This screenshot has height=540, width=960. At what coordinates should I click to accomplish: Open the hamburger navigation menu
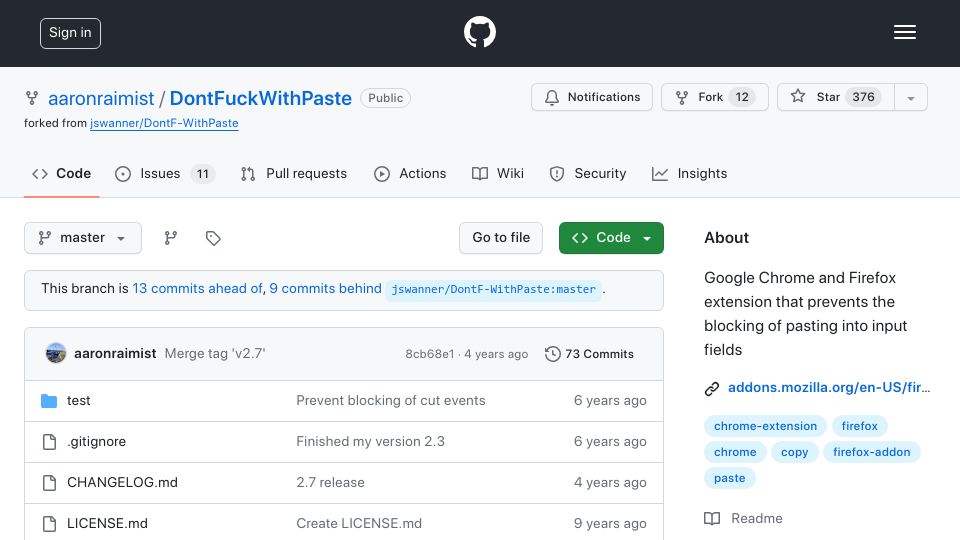[904, 32]
